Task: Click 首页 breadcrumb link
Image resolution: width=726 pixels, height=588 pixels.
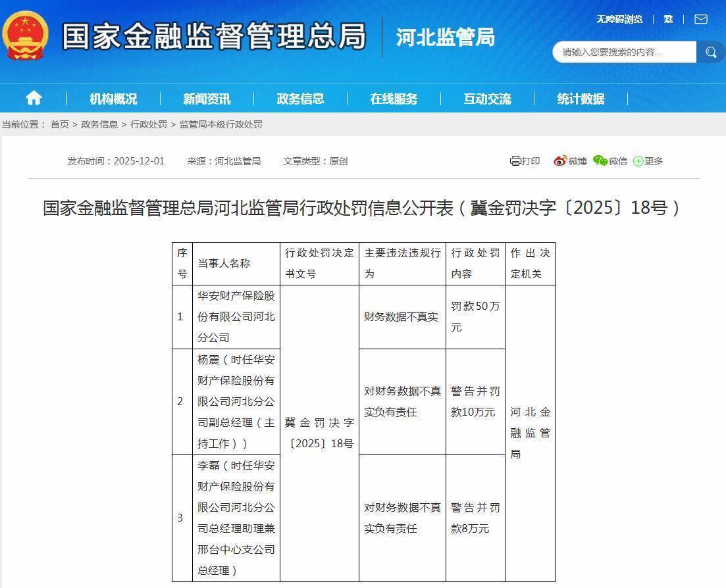Action: [60, 124]
